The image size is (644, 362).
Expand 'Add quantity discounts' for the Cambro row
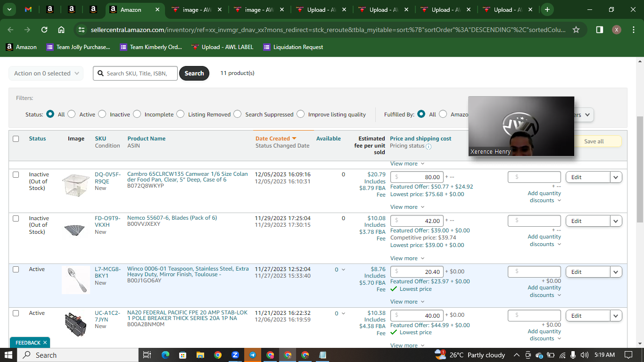tap(545, 197)
